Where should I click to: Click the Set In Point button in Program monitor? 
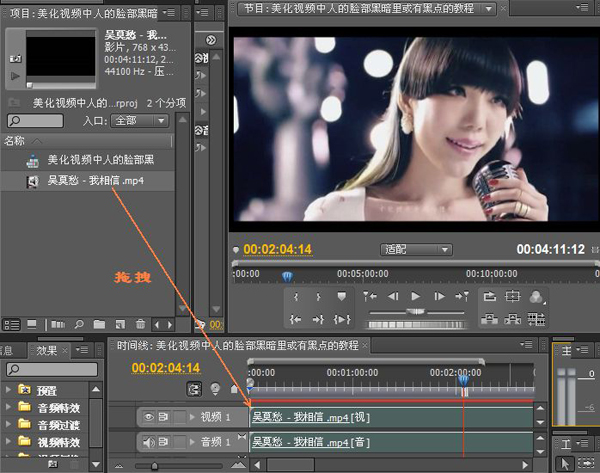[x=296, y=297]
